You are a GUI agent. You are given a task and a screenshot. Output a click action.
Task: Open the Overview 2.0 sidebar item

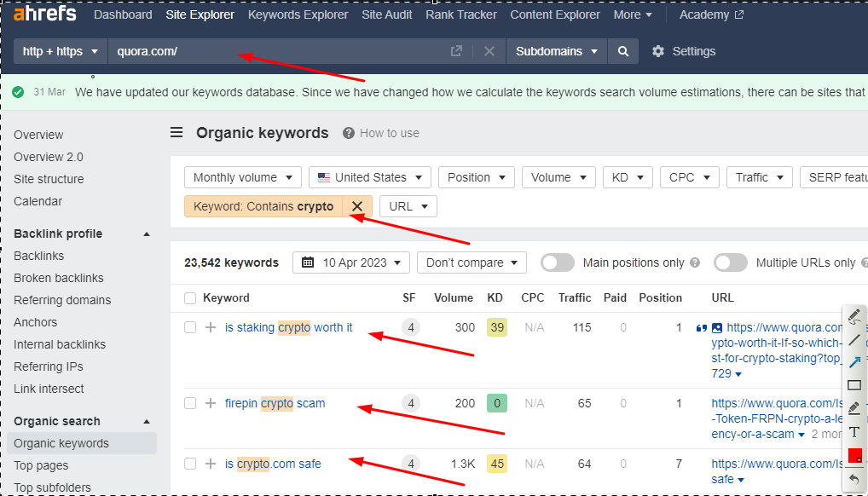pyautogui.click(x=49, y=157)
